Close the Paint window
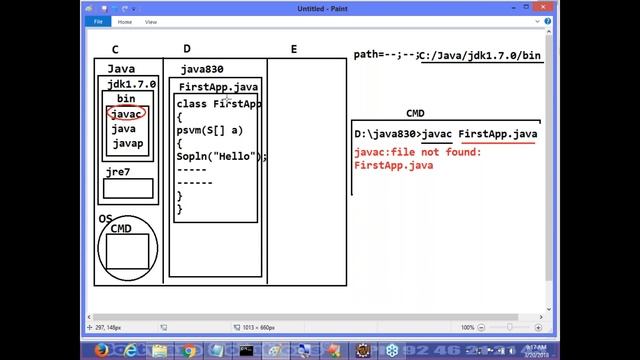This screenshot has height=360, width=640. coord(543,7)
